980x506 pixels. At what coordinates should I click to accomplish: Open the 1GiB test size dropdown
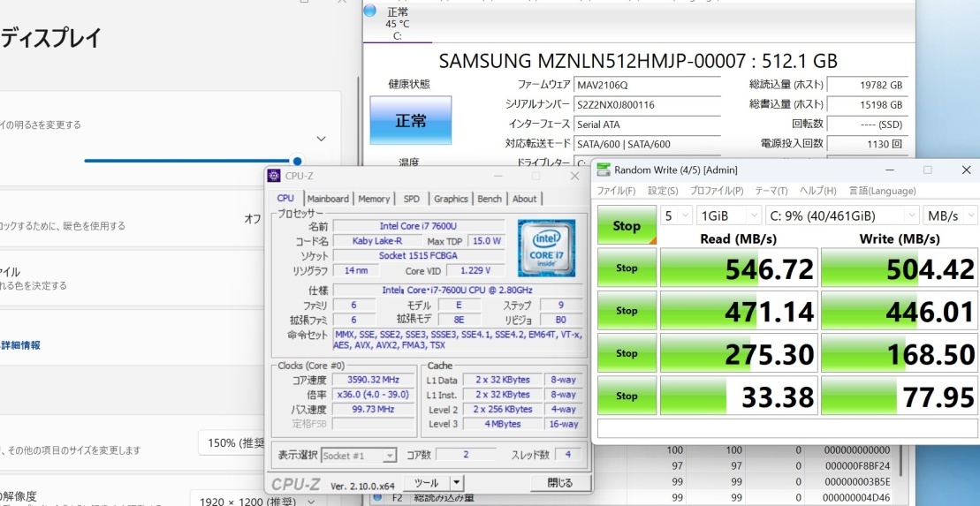(x=728, y=215)
